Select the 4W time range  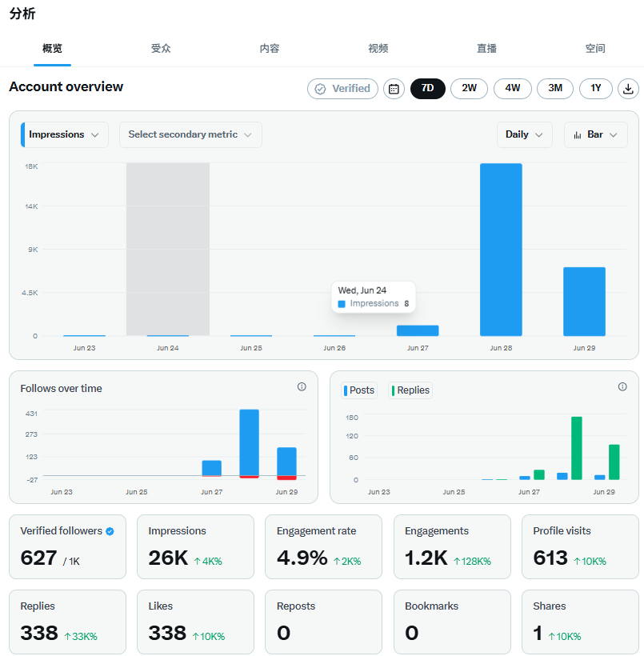[513, 89]
